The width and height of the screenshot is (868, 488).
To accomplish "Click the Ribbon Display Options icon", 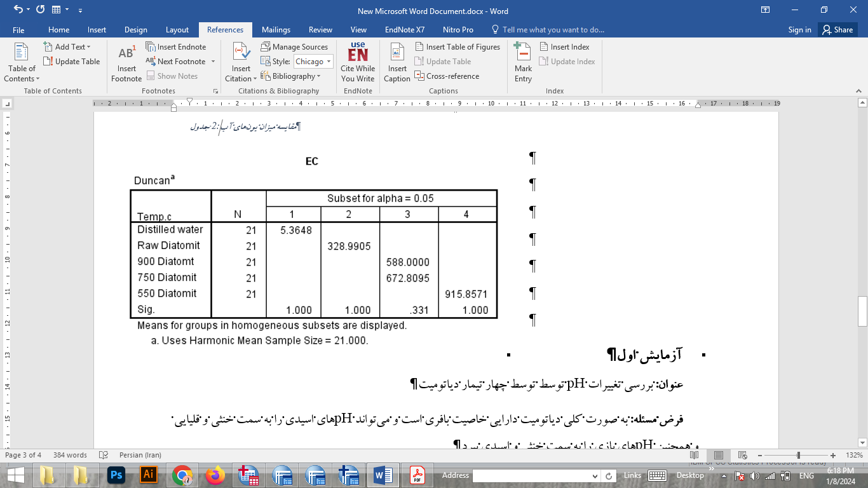I will click(x=765, y=10).
